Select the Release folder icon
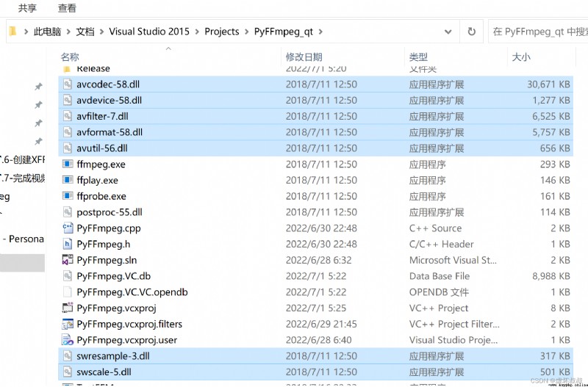Viewport: 588px width, 387px height. [67, 69]
